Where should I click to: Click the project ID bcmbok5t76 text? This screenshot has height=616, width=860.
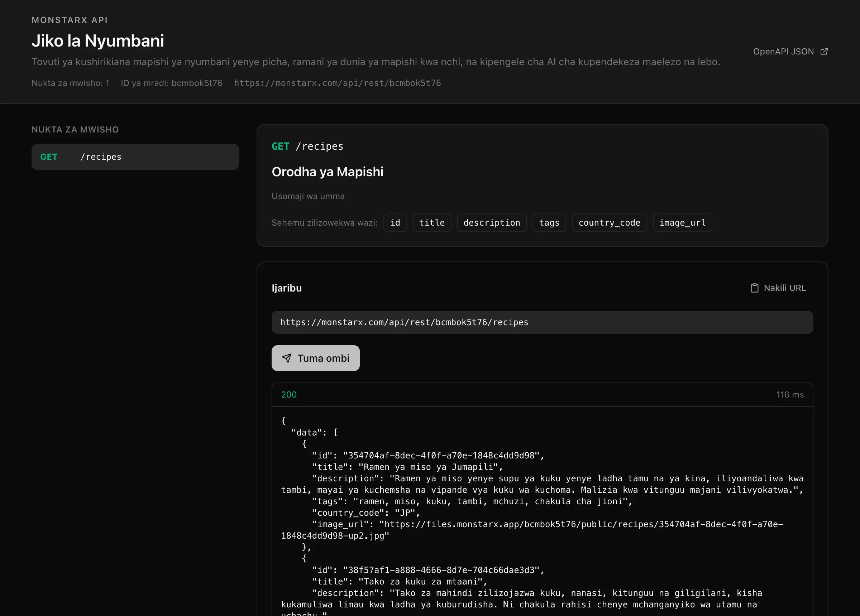click(x=197, y=83)
